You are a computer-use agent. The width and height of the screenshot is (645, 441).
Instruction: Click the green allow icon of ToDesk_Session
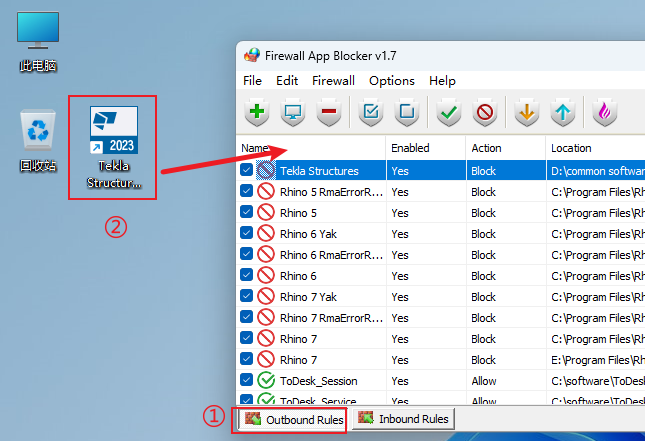266,380
